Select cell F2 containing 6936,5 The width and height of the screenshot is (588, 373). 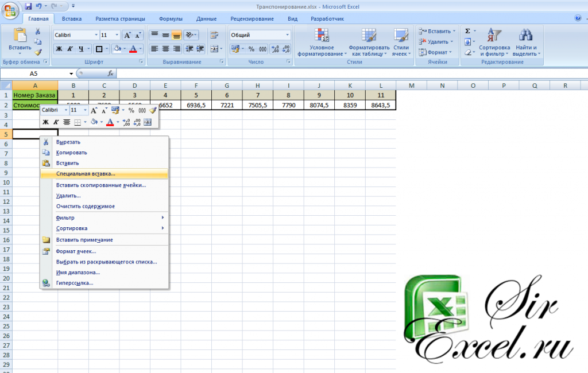(x=196, y=105)
